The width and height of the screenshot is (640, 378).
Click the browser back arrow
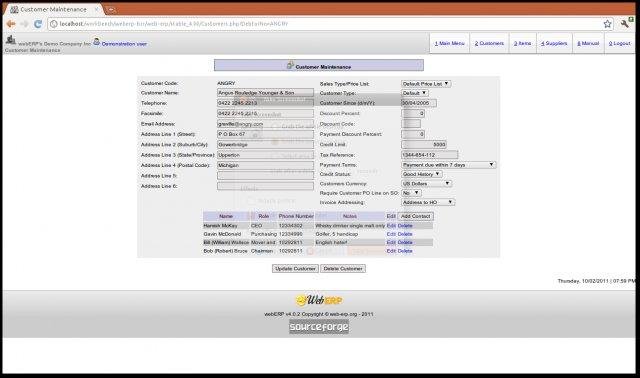[x=11, y=24]
